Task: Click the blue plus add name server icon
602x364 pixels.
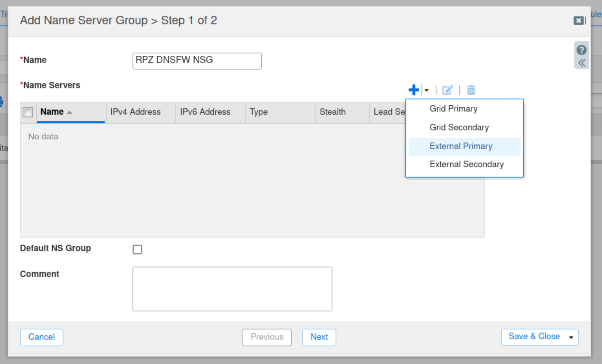Action: [414, 90]
